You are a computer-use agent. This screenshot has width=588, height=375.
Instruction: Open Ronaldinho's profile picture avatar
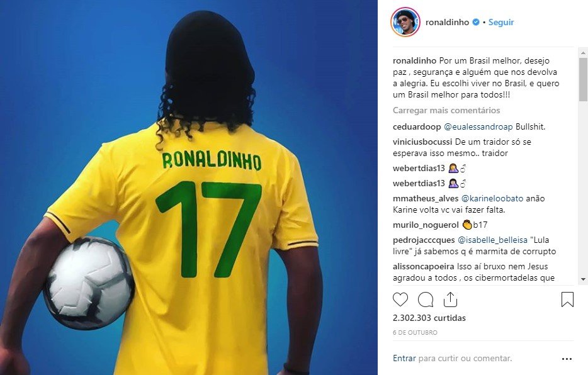tap(405, 22)
